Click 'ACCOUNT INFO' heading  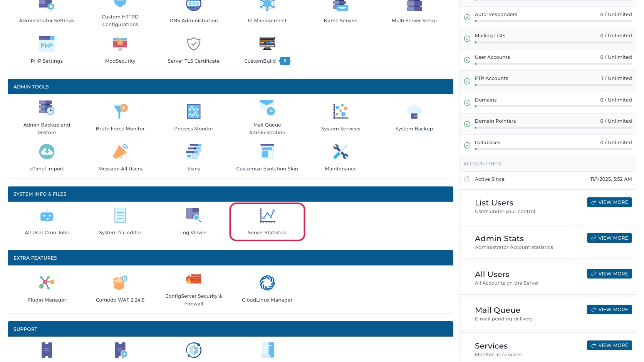click(x=482, y=164)
